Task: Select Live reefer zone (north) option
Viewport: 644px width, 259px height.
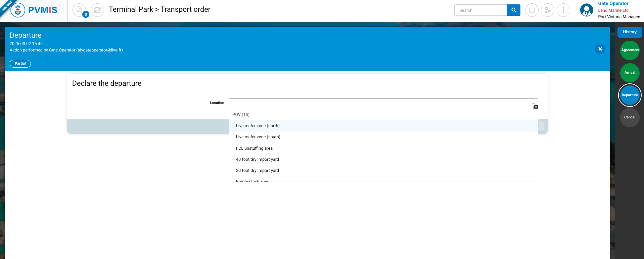Action: pyautogui.click(x=258, y=126)
